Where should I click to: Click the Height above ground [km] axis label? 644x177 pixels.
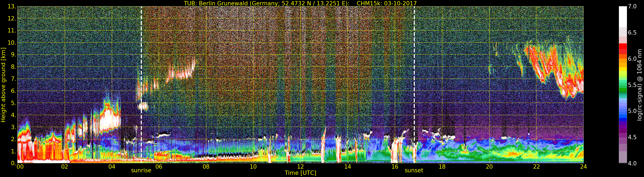coord(3,85)
